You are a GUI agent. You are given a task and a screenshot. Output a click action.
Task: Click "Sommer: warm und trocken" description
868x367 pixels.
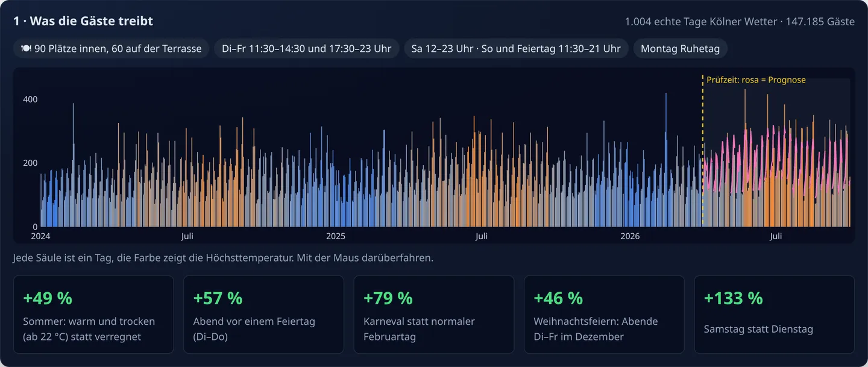click(x=89, y=329)
